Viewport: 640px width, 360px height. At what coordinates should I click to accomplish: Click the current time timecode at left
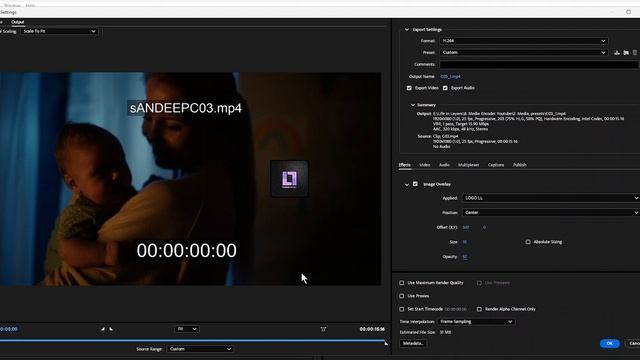click(9, 329)
